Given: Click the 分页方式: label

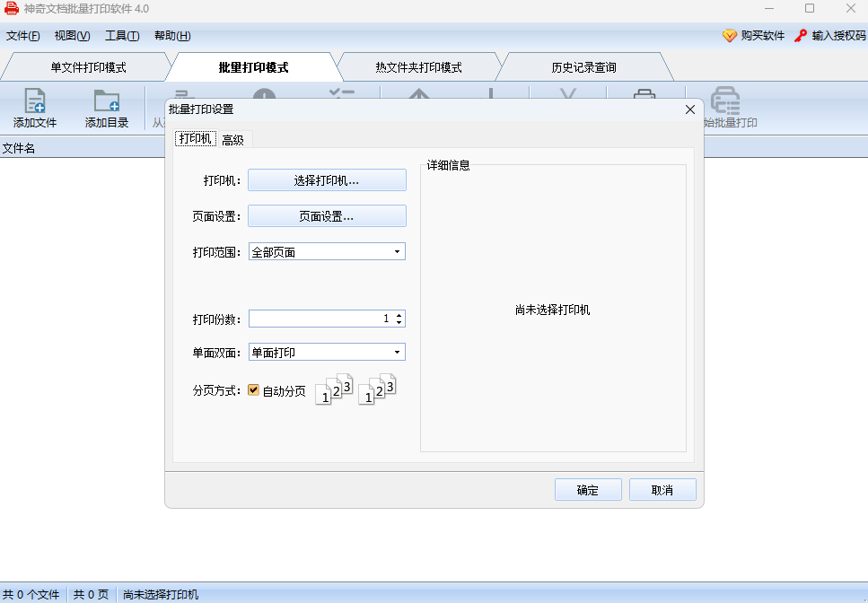Looking at the screenshot, I should click(x=216, y=390).
